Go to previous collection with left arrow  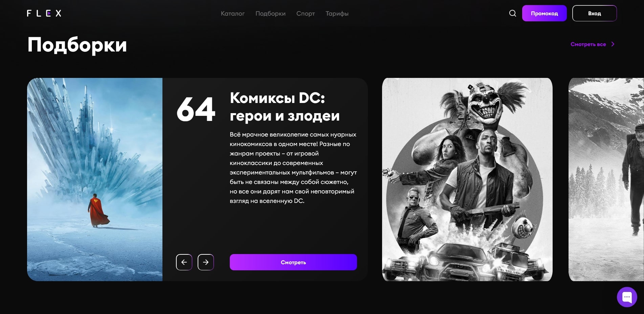click(184, 262)
